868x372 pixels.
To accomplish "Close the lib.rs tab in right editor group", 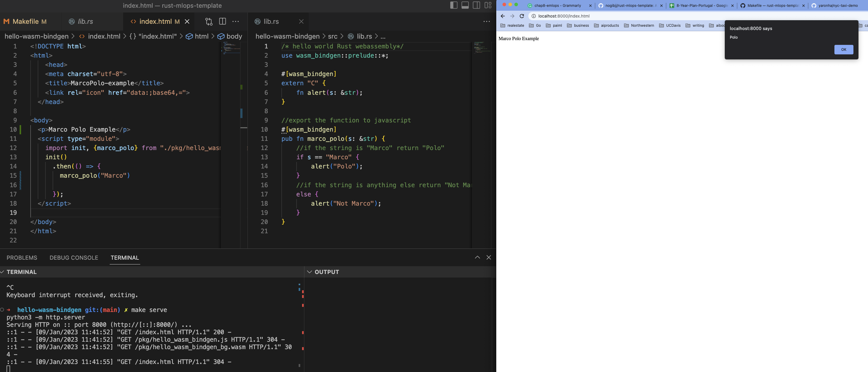I will (301, 22).
